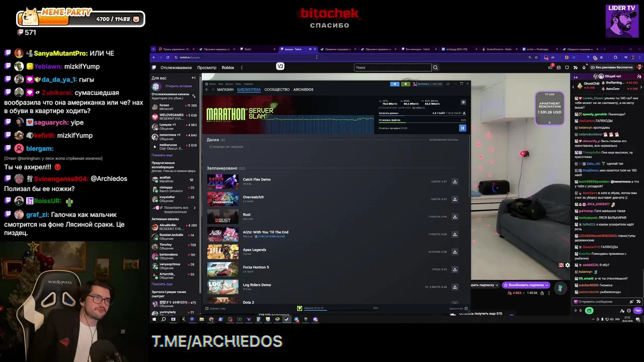Image resolution: width=644 pixels, height=362 pixels.
Task: Click the Twitch search input field
Action: [392, 67]
